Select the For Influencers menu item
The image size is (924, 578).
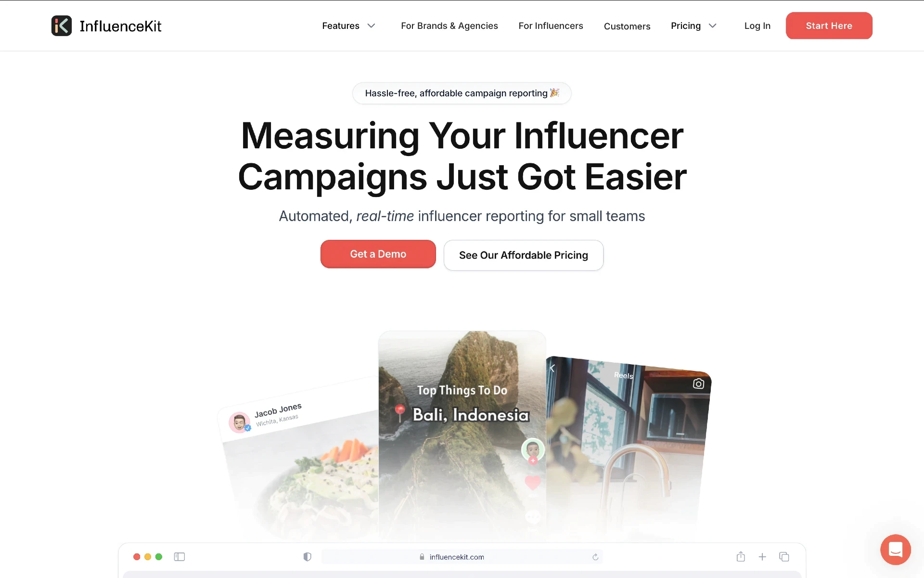551,26
